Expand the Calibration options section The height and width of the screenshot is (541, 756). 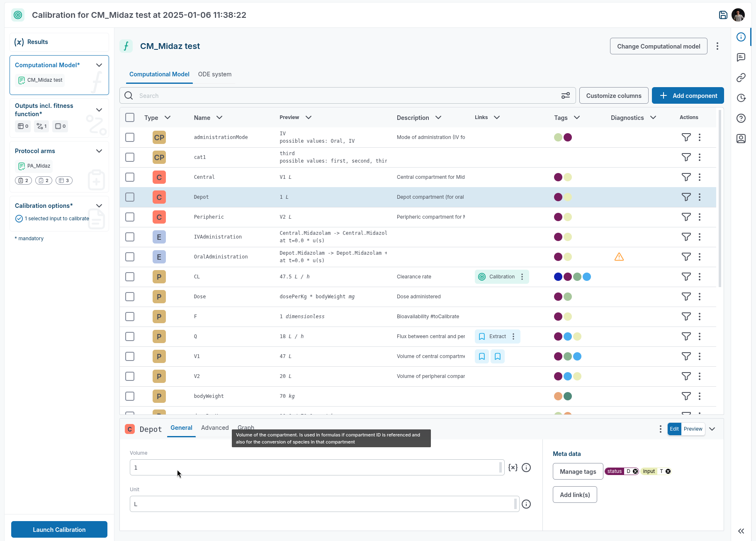coord(99,206)
